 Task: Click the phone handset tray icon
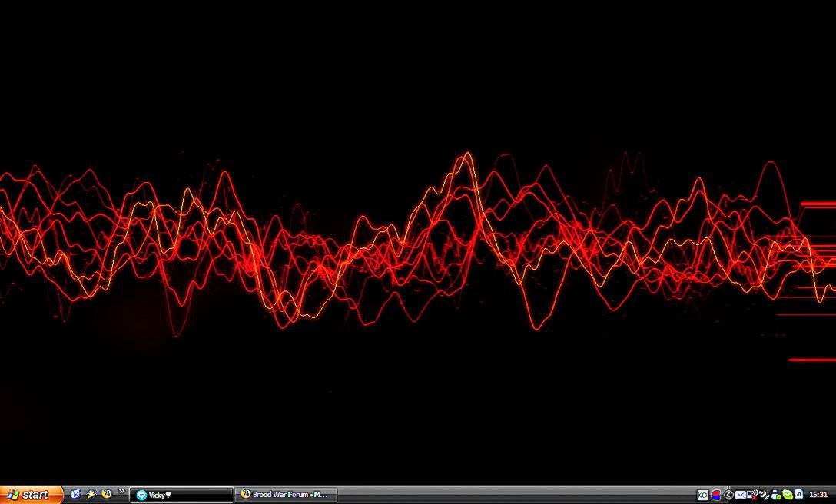point(765,495)
